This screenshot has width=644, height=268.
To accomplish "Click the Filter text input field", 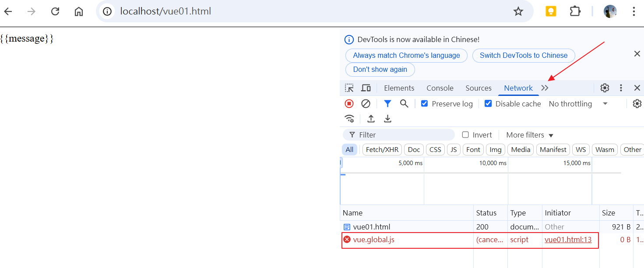I will coord(403,135).
